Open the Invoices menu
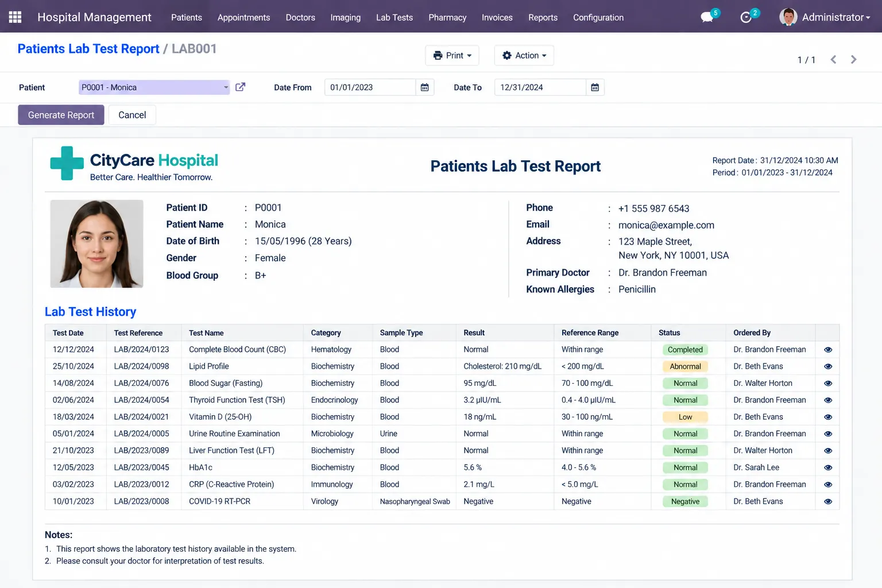 [x=497, y=17]
